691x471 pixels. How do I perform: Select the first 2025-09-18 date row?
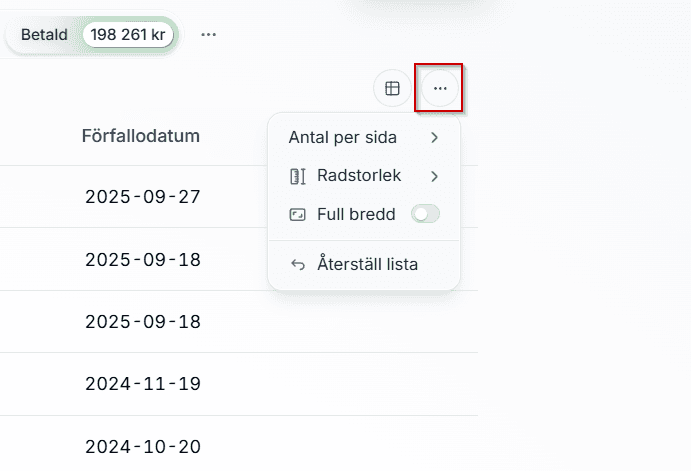142,260
